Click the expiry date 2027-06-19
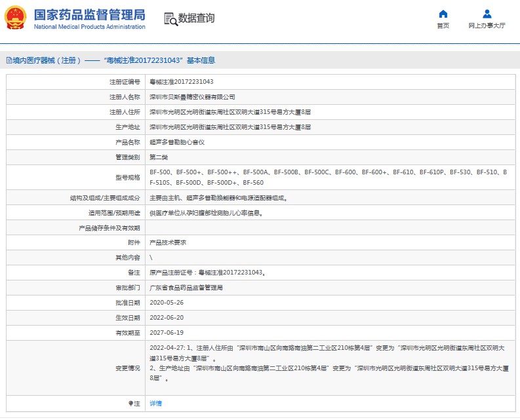The width and height of the screenshot is (520, 420). click(166, 332)
